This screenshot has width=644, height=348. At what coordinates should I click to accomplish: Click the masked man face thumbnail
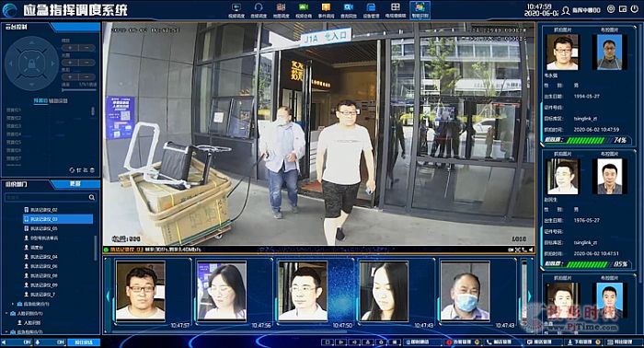pos(466,291)
